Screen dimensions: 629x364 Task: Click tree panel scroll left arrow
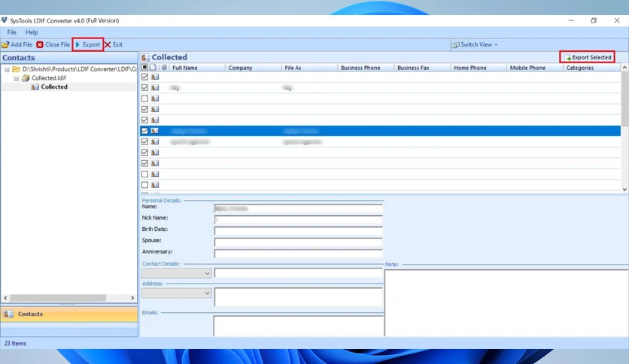(5, 298)
